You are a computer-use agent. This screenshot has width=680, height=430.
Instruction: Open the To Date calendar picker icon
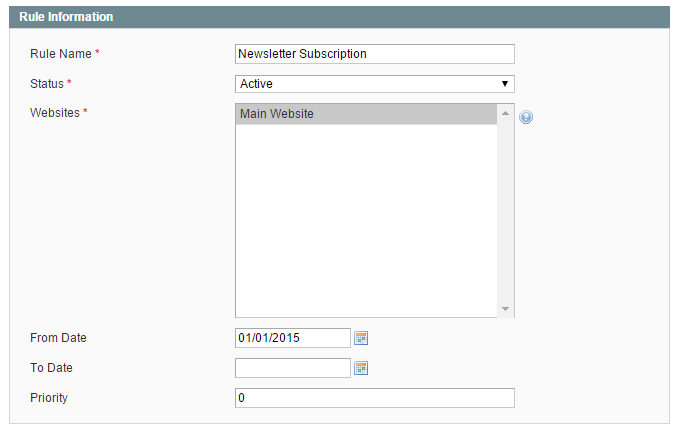361,368
